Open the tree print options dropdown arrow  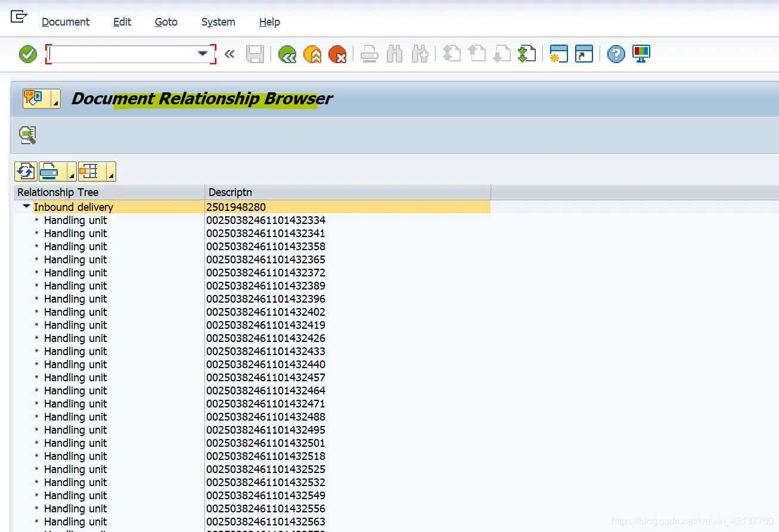72,172
